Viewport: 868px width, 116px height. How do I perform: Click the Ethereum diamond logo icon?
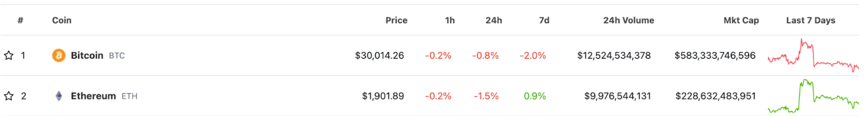(59, 96)
